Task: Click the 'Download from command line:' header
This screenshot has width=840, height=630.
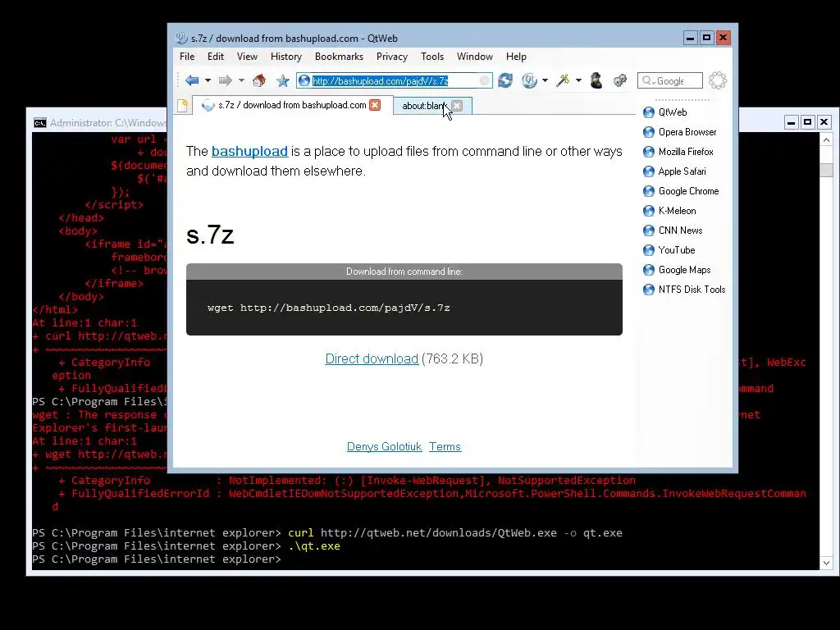Action: click(404, 272)
